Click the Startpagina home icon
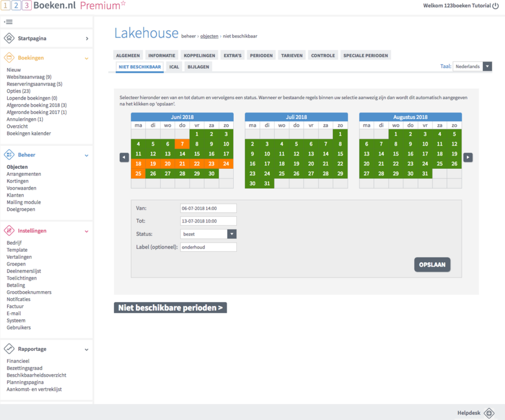Screen dimensions: 505x420 pos(9,38)
